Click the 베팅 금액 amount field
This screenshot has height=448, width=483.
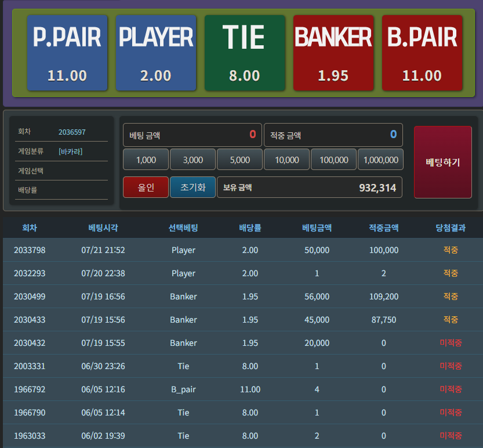click(x=193, y=135)
